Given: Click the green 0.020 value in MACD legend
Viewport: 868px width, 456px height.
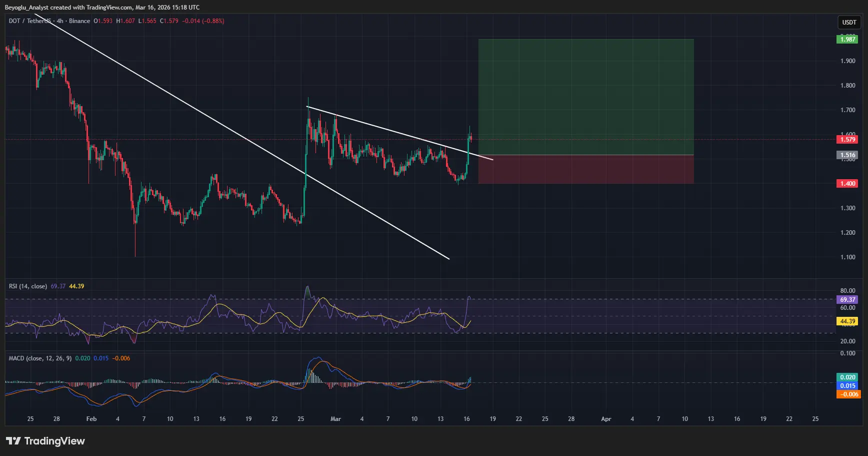Looking at the screenshot, I should pos(82,358).
